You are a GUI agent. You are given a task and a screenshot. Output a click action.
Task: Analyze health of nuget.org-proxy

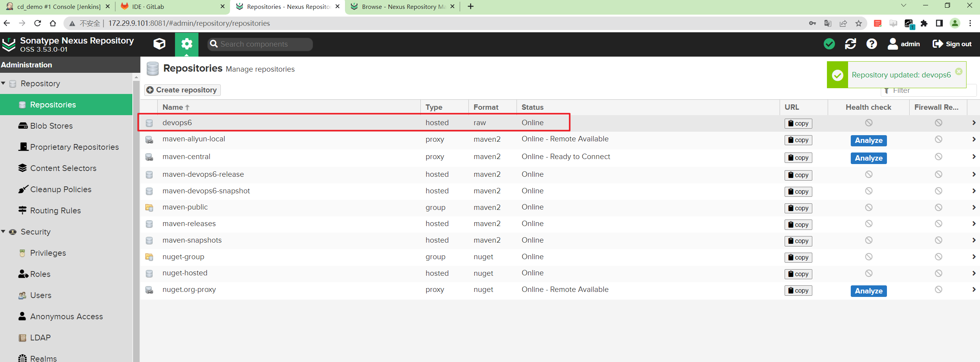pos(868,291)
